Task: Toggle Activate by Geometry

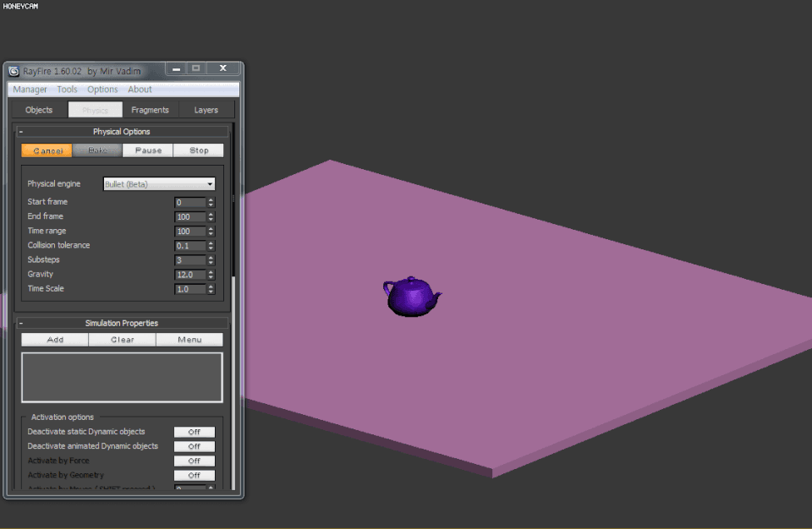Action: [x=195, y=475]
